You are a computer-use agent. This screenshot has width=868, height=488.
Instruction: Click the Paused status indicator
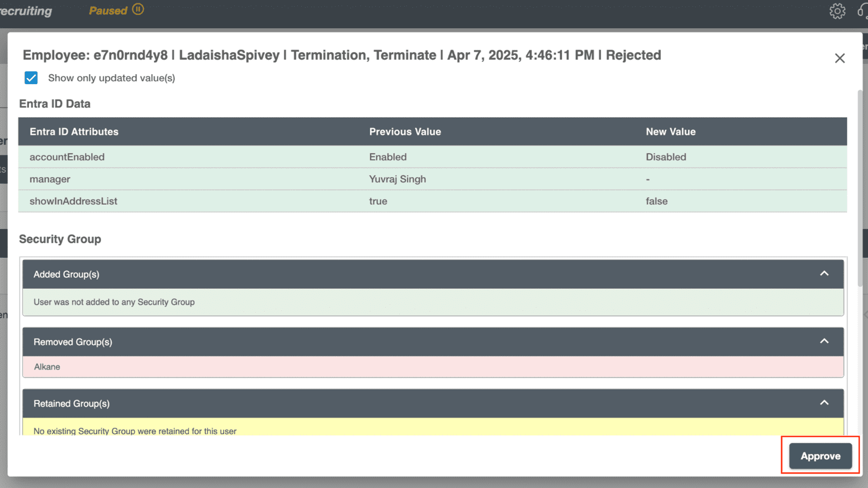coord(108,9)
